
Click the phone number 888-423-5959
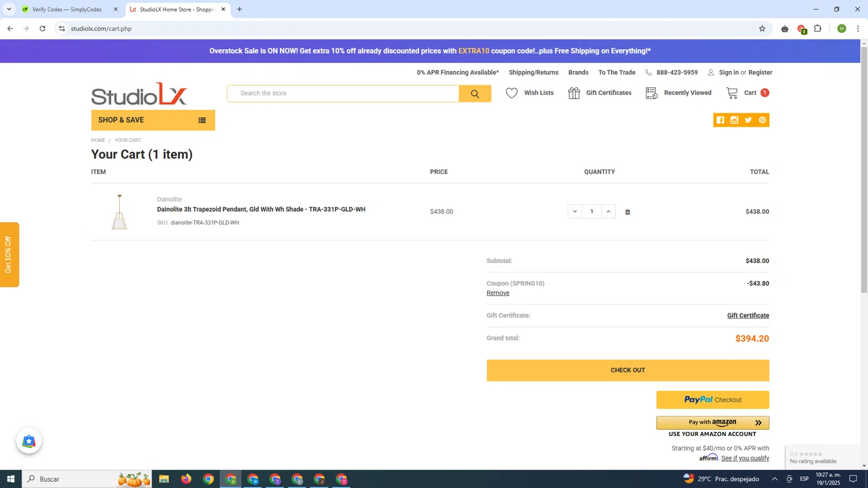pyautogui.click(x=677, y=73)
